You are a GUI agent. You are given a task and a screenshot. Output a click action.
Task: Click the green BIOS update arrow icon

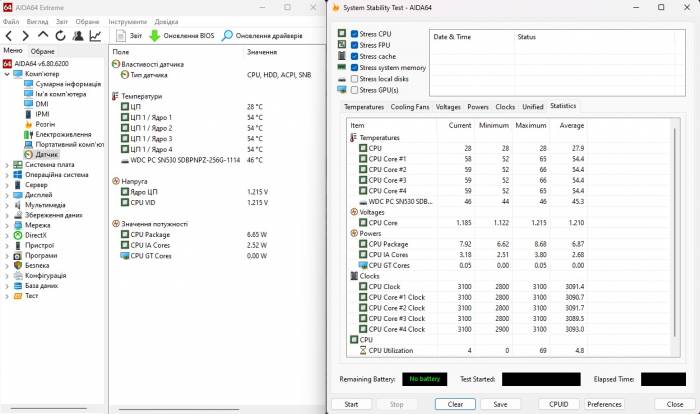[x=154, y=36]
